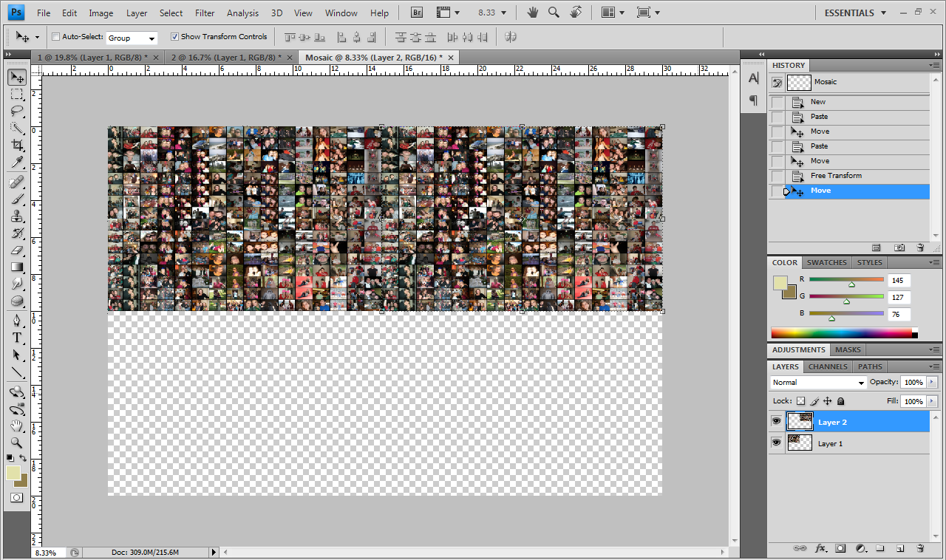Toggle lock position for the layer
Screen dimensions: 946x560
[x=828, y=401]
